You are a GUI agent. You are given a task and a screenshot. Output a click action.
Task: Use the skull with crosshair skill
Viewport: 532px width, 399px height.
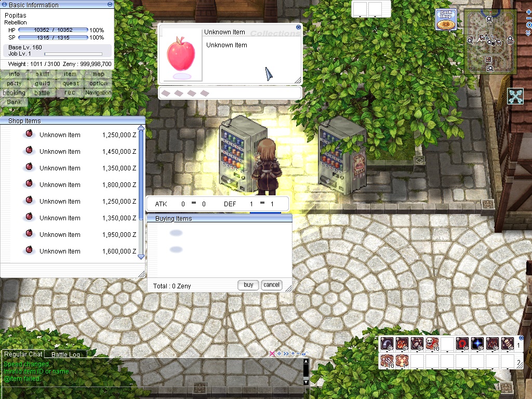(432, 344)
